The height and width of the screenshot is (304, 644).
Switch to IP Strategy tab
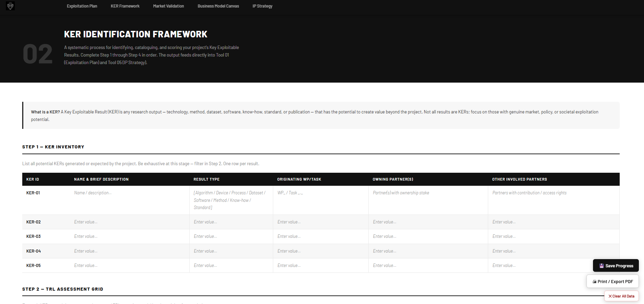[262, 6]
